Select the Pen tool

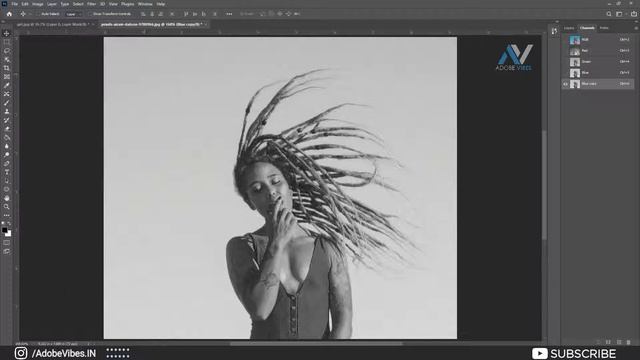coord(7,163)
